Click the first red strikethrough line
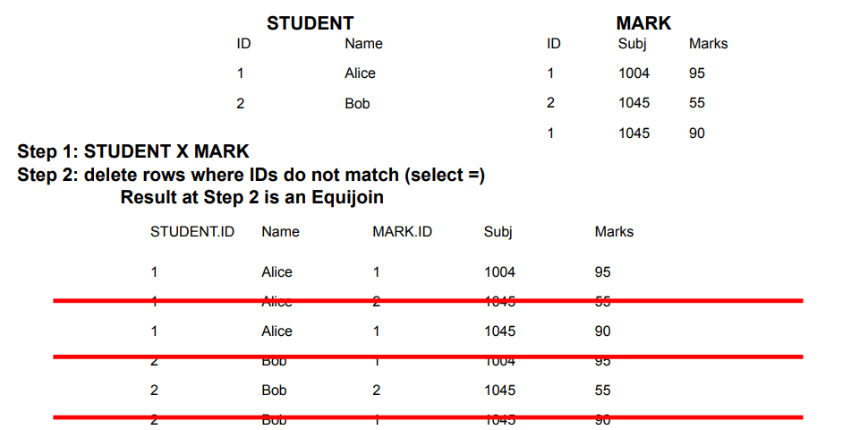Image resolution: width=868 pixels, height=430 pixels. 428,301
